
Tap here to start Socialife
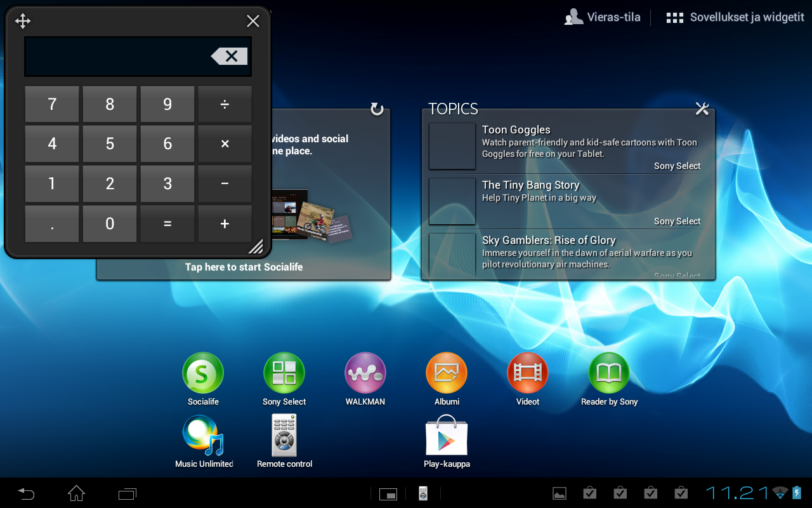[x=244, y=267]
